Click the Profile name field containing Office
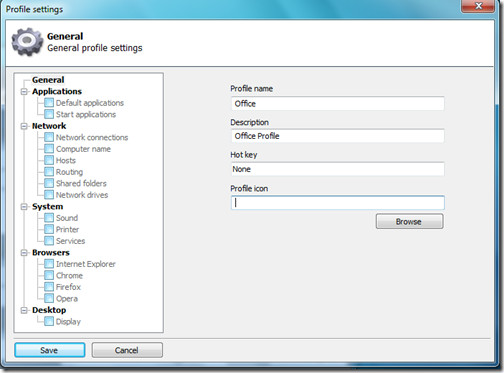Image resolution: width=504 pixels, height=373 pixels. (337, 103)
